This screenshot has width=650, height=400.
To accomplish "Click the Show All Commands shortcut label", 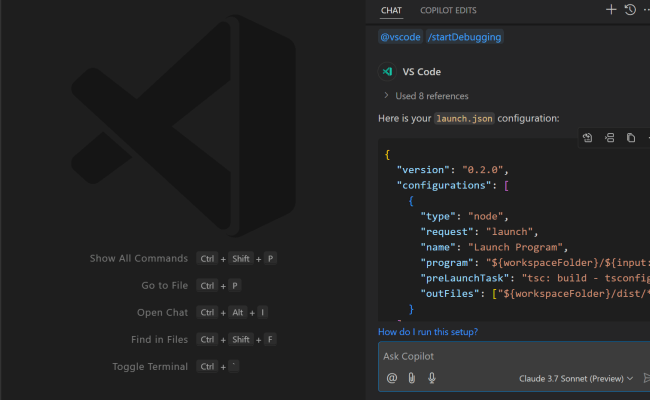I will [139, 259].
